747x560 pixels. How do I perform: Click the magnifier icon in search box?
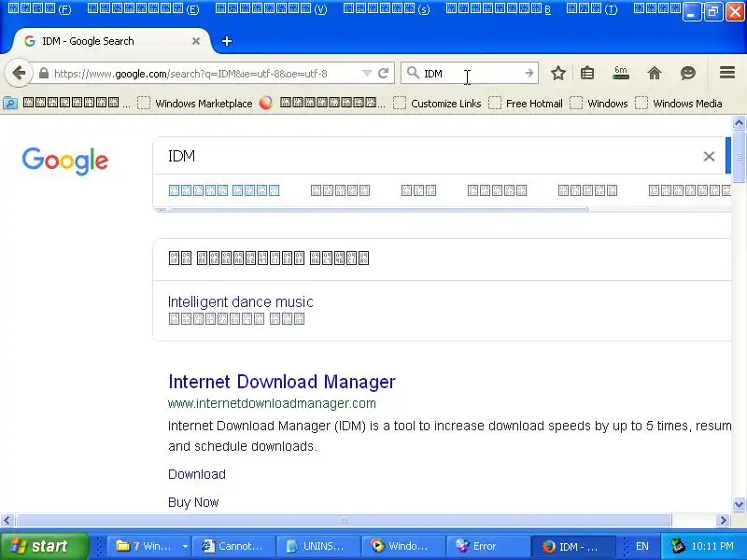pyautogui.click(x=413, y=73)
